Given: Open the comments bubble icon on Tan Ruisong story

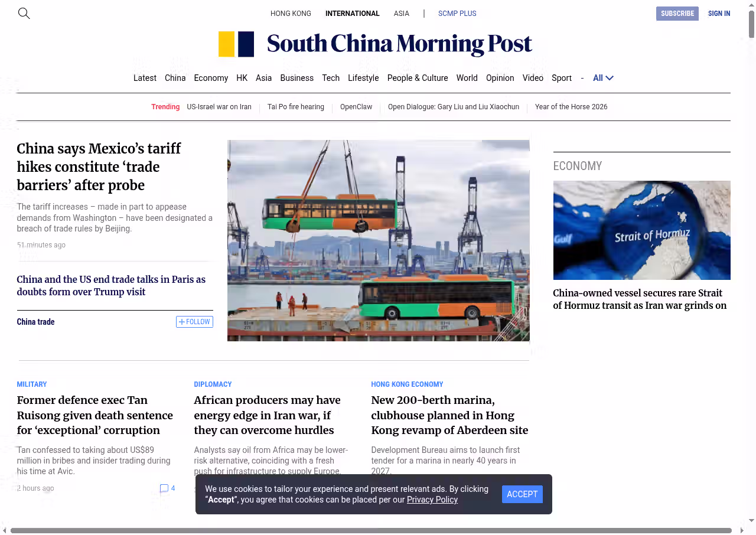Looking at the screenshot, I should 164,488.
